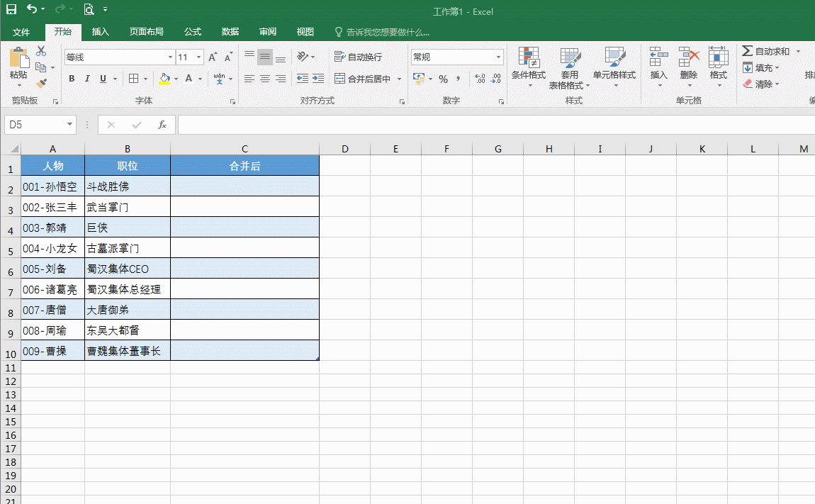Toggle top vertical alignment
Viewport: 815px width, 504px height.
pos(249,56)
